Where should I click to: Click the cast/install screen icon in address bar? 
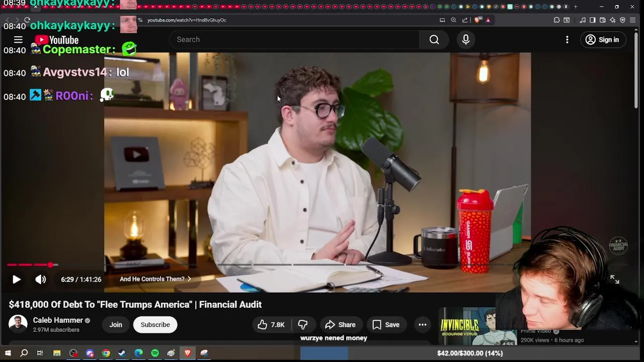[x=442, y=20]
